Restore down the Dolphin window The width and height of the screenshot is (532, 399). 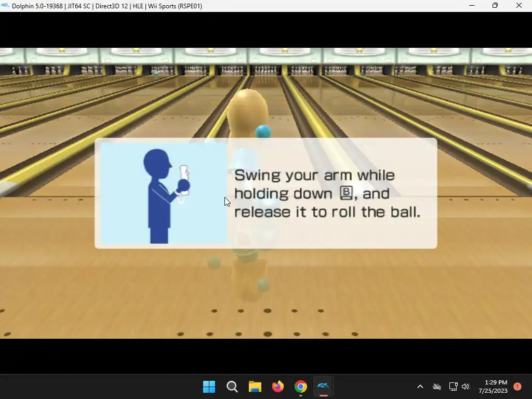click(x=495, y=6)
